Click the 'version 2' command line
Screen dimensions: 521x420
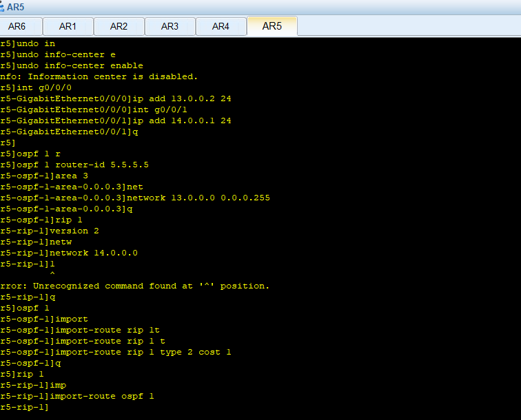(x=50, y=231)
